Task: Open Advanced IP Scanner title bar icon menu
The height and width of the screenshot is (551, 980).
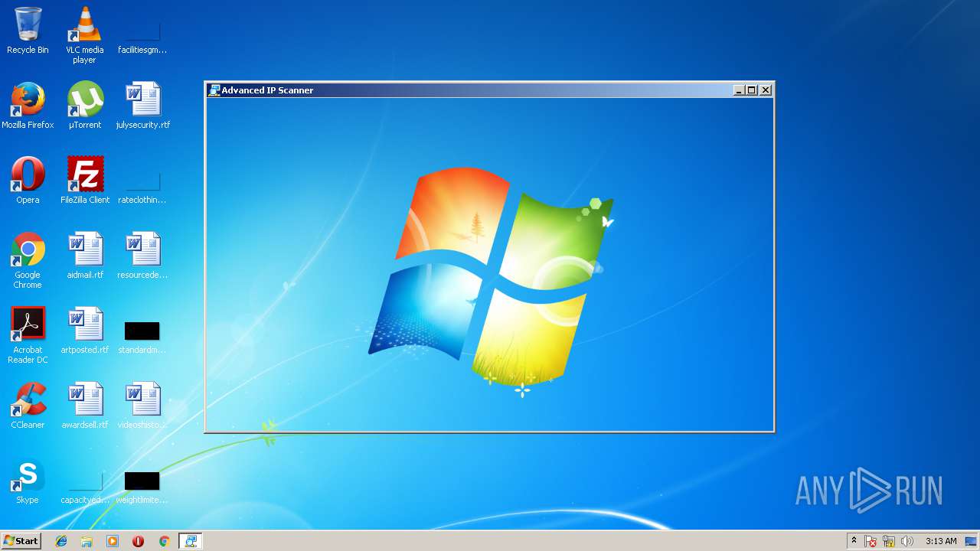Action: (x=214, y=90)
